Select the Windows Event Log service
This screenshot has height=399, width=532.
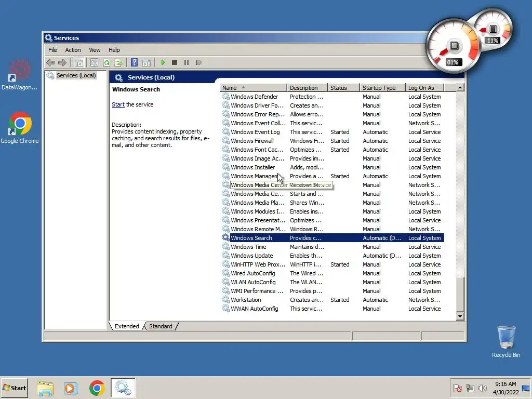332,132
